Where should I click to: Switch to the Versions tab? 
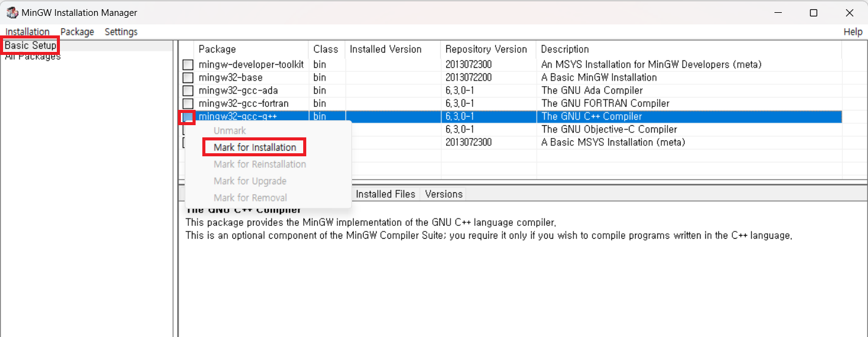tap(444, 194)
